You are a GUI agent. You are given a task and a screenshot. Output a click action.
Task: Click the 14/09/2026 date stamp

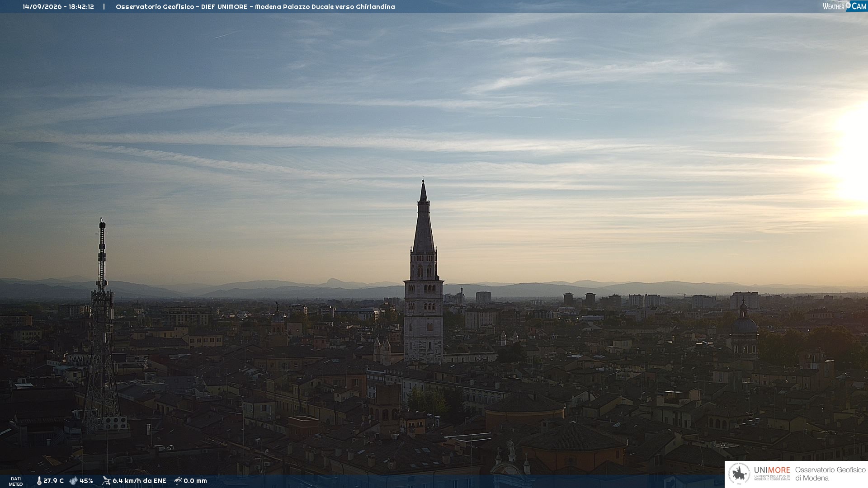click(42, 7)
